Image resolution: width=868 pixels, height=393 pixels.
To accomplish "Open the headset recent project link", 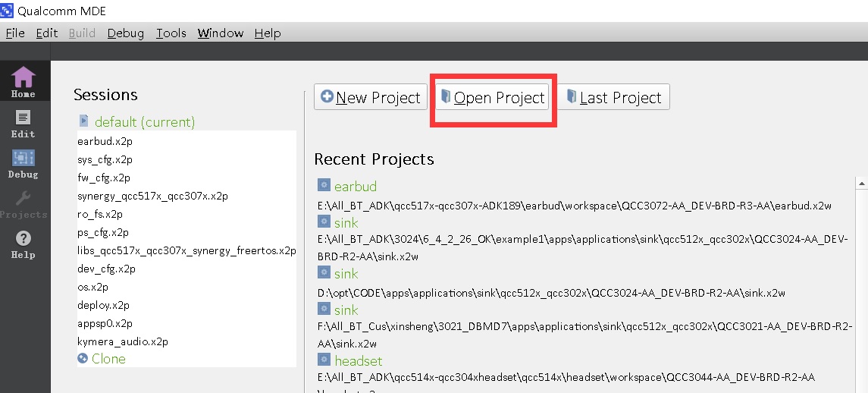I will (x=358, y=361).
